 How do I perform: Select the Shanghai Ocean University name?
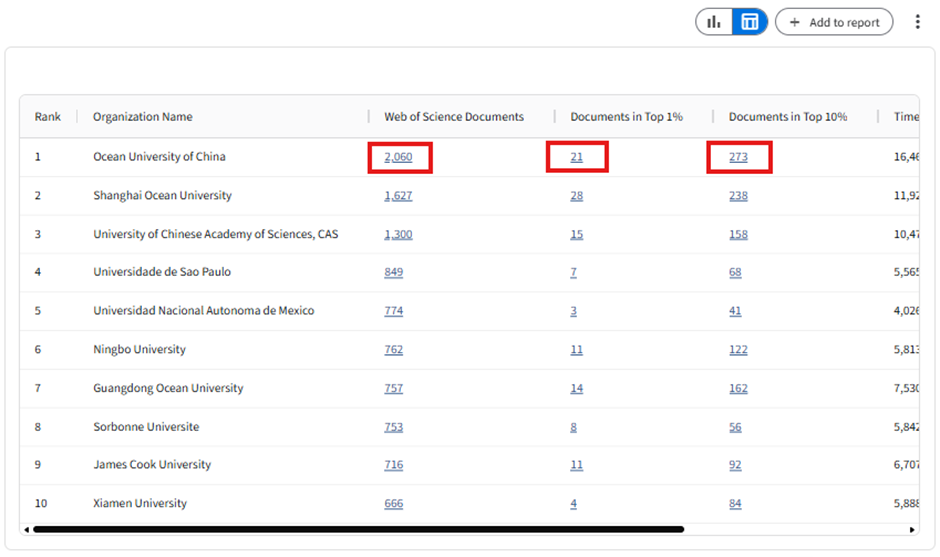pyautogui.click(x=162, y=195)
